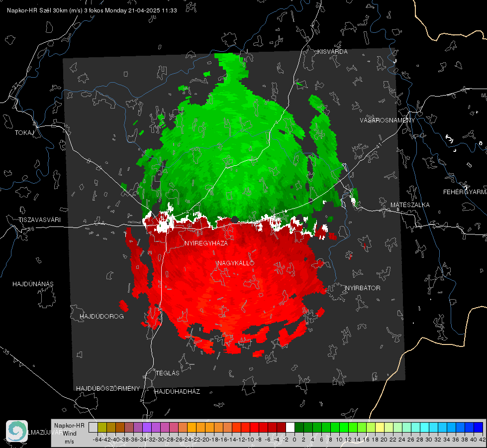487x448 pixels.
Task: Click the HAJDÚHADHÁZ label
Action: tap(177, 391)
